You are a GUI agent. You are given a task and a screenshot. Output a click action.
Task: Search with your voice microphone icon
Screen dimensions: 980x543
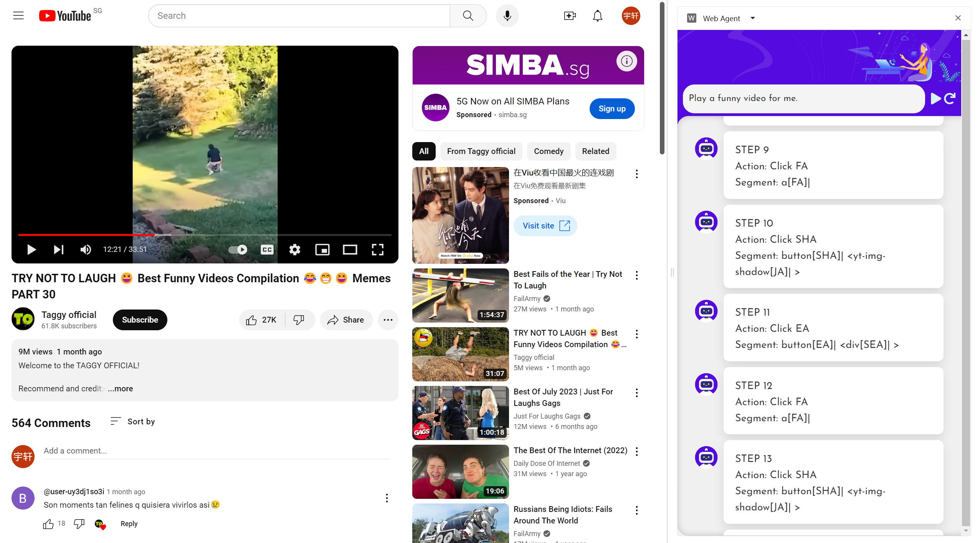pyautogui.click(x=507, y=16)
